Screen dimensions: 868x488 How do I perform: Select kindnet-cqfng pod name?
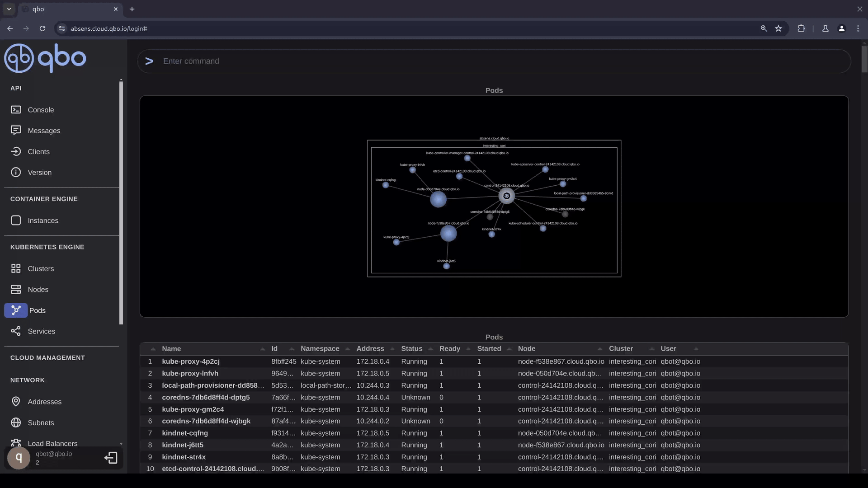[x=185, y=433]
